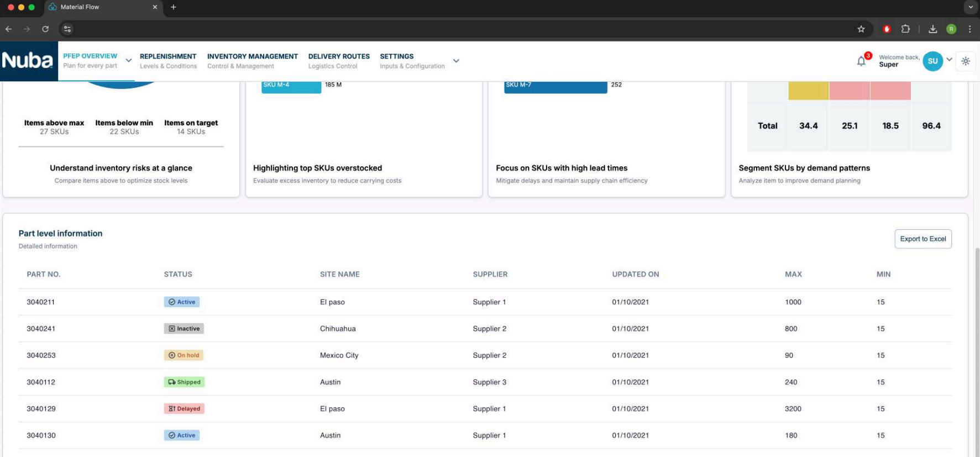This screenshot has width=980, height=457.
Task: Click the yellow heatmap cell
Action: click(x=808, y=91)
